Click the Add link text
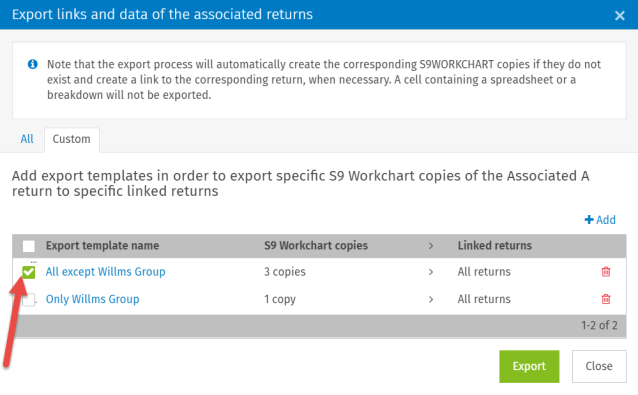 (x=606, y=220)
